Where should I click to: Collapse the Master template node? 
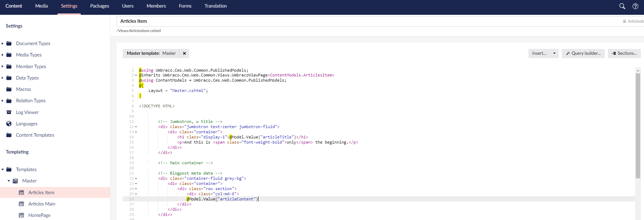[x=9, y=181]
